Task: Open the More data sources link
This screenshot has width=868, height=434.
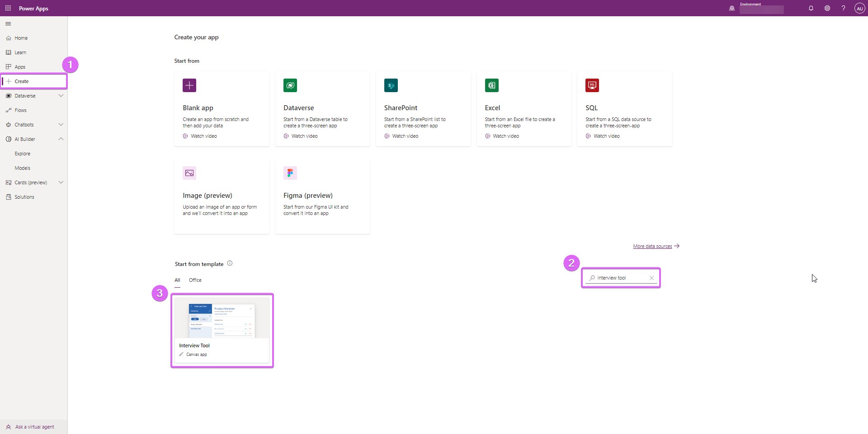Action: point(653,246)
